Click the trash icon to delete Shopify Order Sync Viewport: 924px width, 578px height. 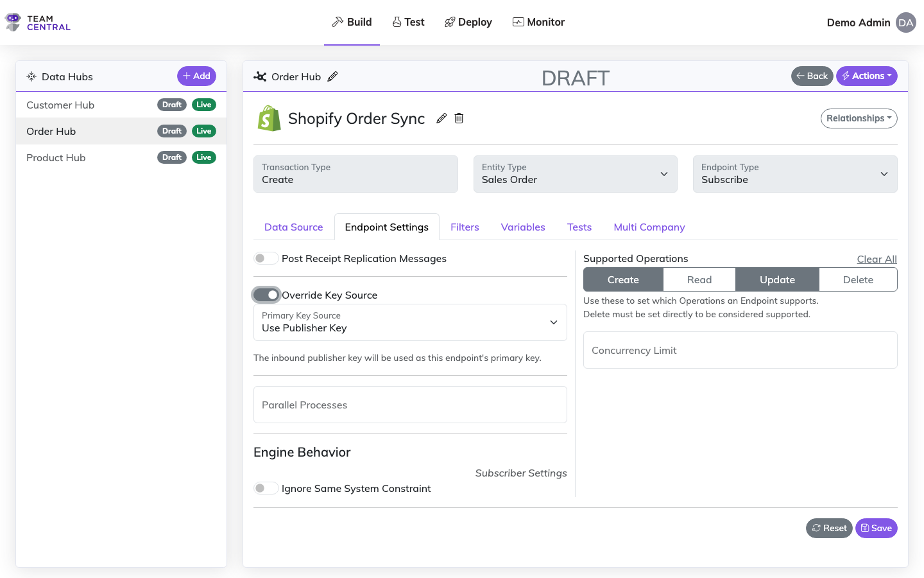[459, 118]
